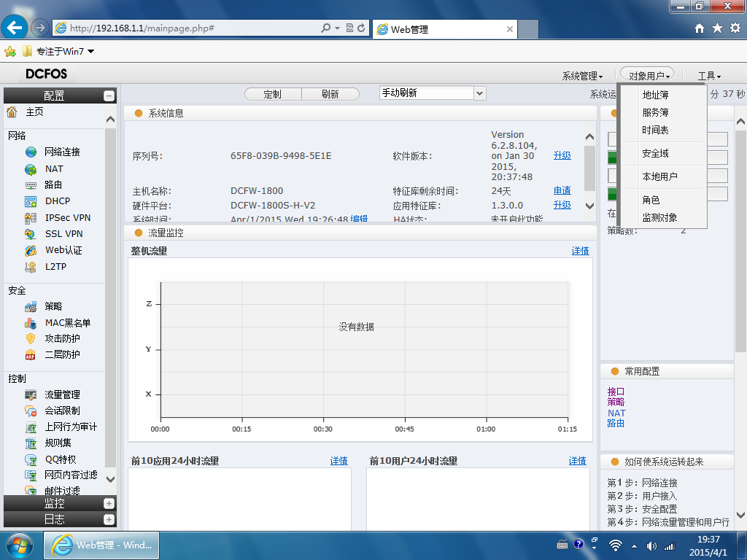Click the SSL VPN icon
Screen dimensions: 747x560
point(31,234)
